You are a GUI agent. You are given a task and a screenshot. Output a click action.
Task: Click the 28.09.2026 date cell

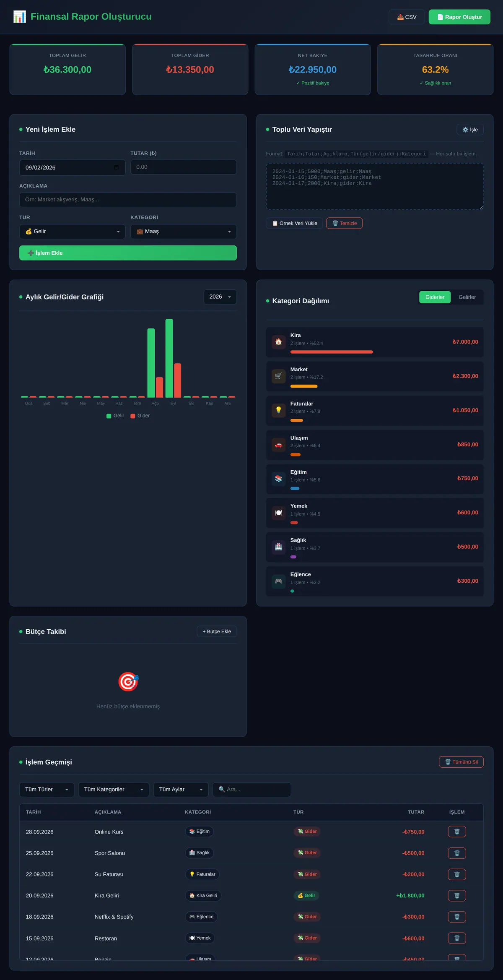(x=40, y=832)
